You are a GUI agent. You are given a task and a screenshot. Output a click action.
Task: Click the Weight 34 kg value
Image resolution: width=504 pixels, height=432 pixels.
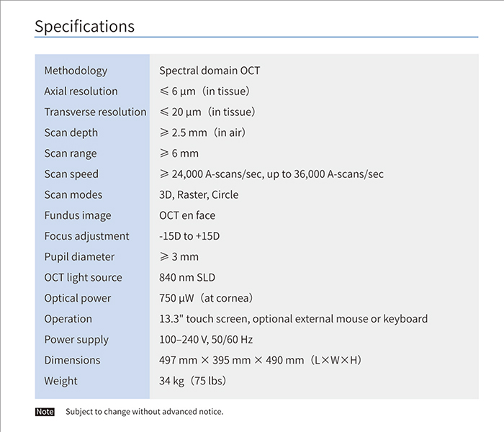[193, 381]
